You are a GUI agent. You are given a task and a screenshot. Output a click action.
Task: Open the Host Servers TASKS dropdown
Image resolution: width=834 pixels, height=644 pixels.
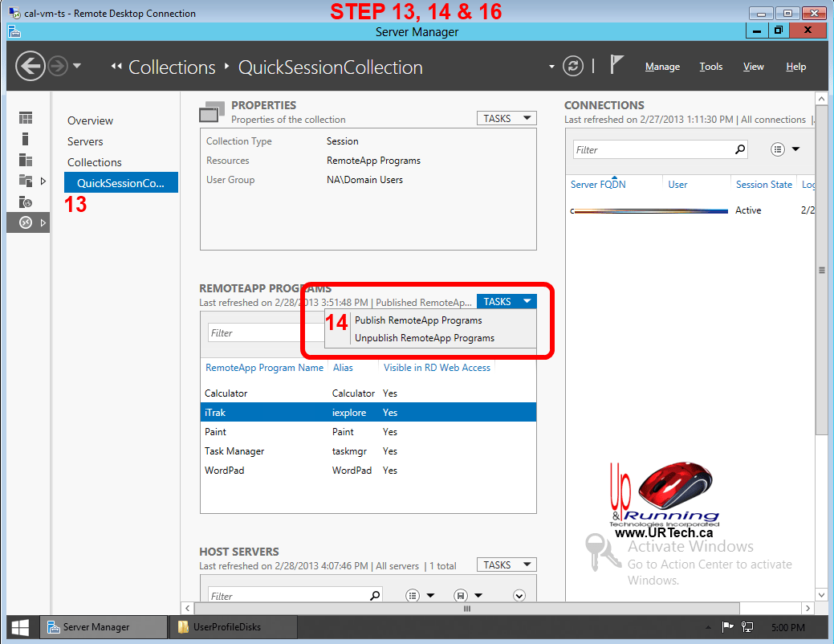(x=507, y=565)
